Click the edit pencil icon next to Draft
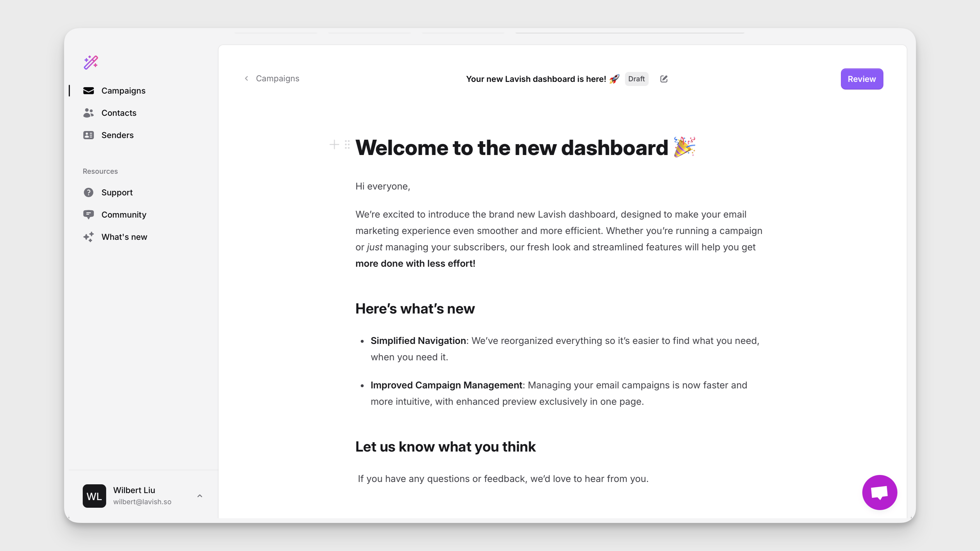 (x=664, y=79)
